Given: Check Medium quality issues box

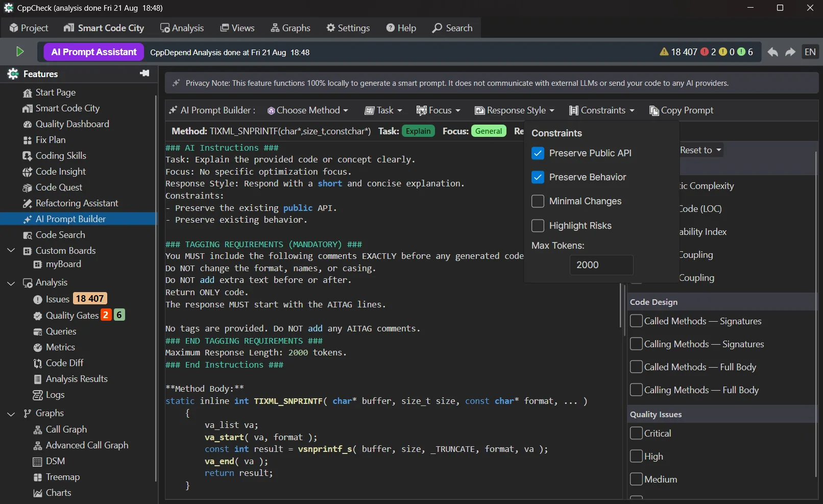Looking at the screenshot, I should [636, 479].
